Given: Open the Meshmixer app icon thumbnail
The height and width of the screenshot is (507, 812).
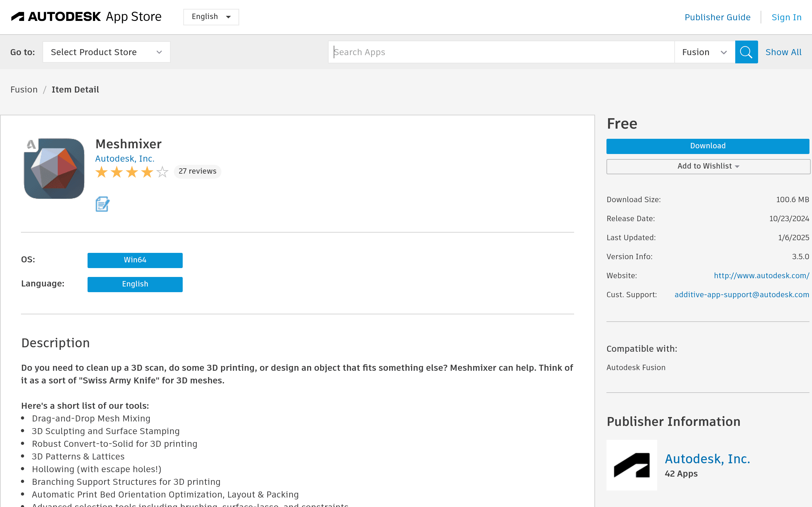Looking at the screenshot, I should pyautogui.click(x=54, y=168).
